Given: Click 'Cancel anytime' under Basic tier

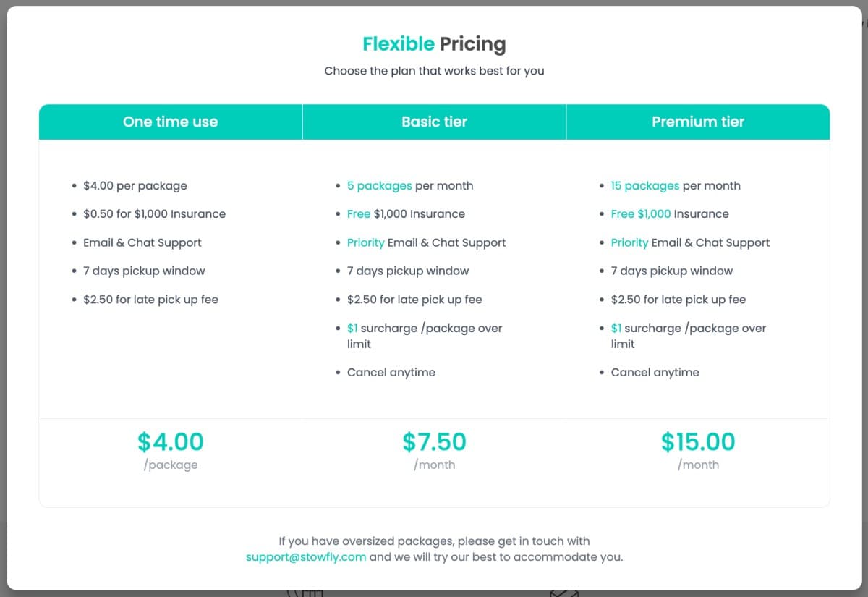Looking at the screenshot, I should tap(391, 373).
